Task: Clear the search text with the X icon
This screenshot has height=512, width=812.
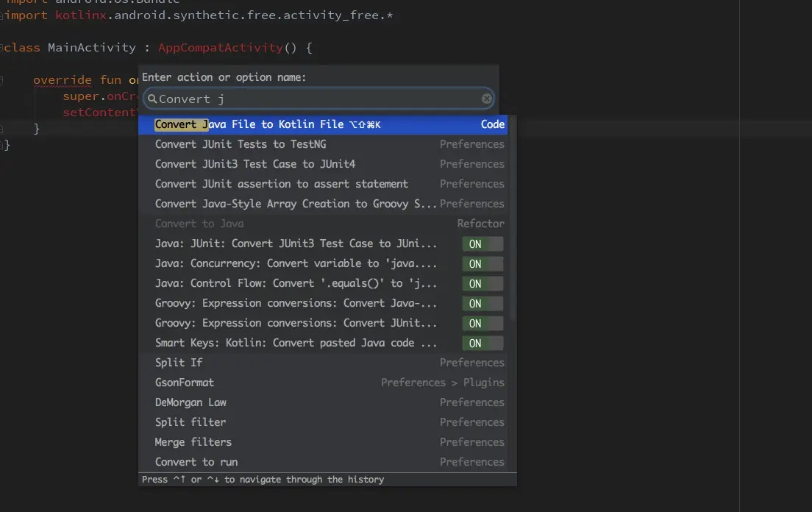Action: pos(487,99)
